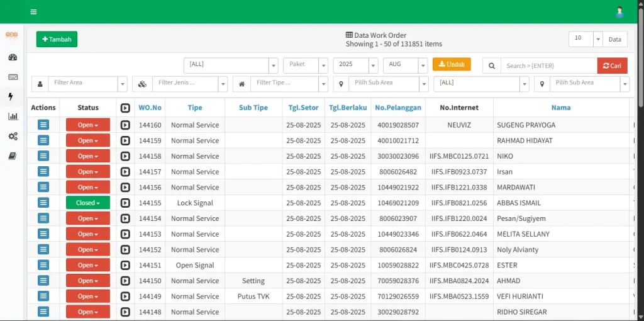Open Closed status dropdown for WO 144155
644x321 pixels.
[x=88, y=203]
